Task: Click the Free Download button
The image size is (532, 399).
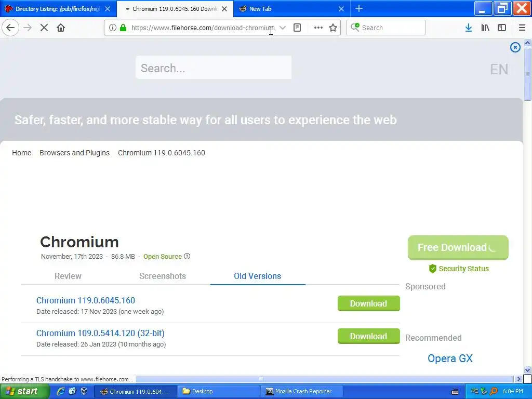Action: pos(458,248)
